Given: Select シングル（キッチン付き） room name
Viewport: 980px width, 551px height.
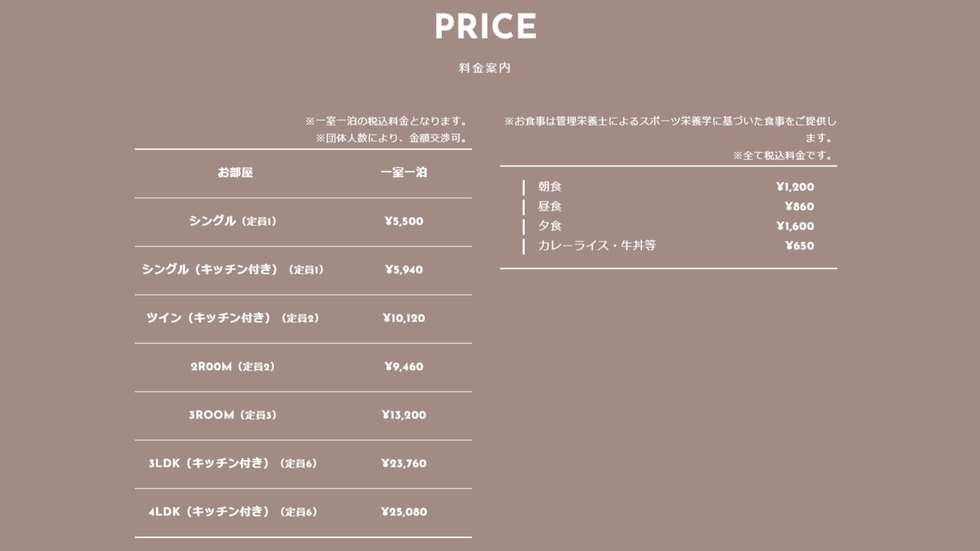Looking at the screenshot, I should [x=233, y=270].
